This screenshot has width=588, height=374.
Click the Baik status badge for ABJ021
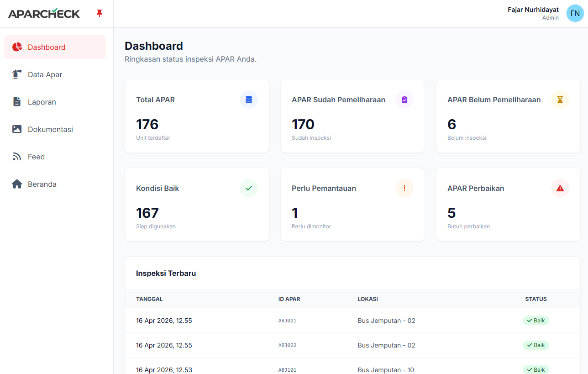[x=536, y=321]
